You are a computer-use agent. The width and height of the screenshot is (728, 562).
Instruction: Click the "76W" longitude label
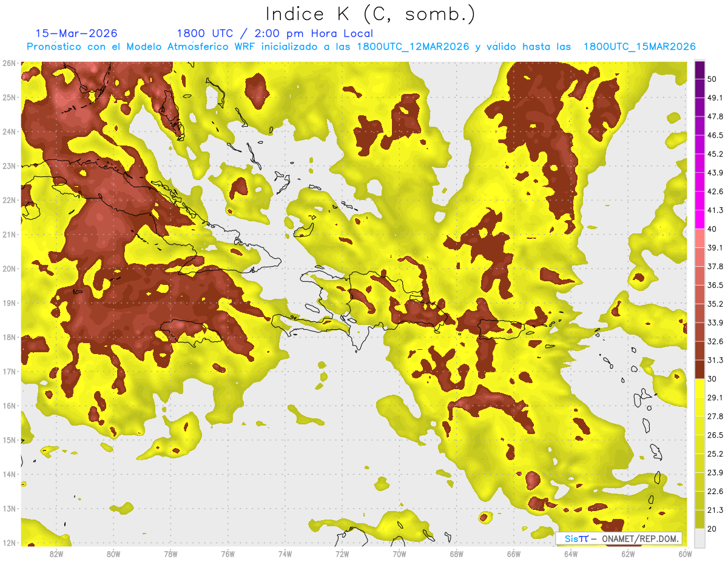tap(227, 554)
